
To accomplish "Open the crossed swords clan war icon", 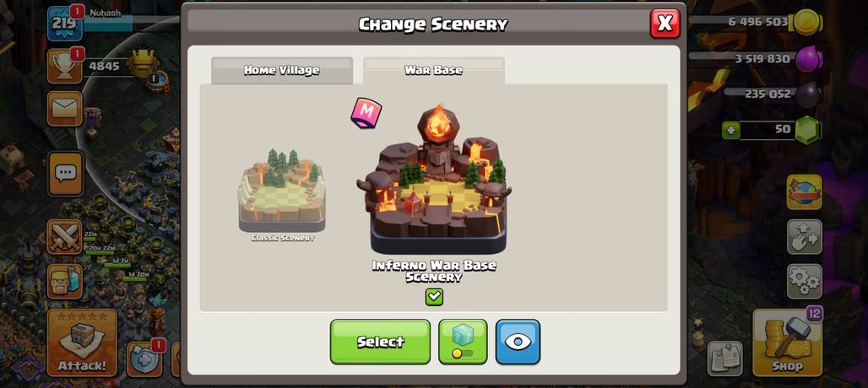I will (64, 236).
